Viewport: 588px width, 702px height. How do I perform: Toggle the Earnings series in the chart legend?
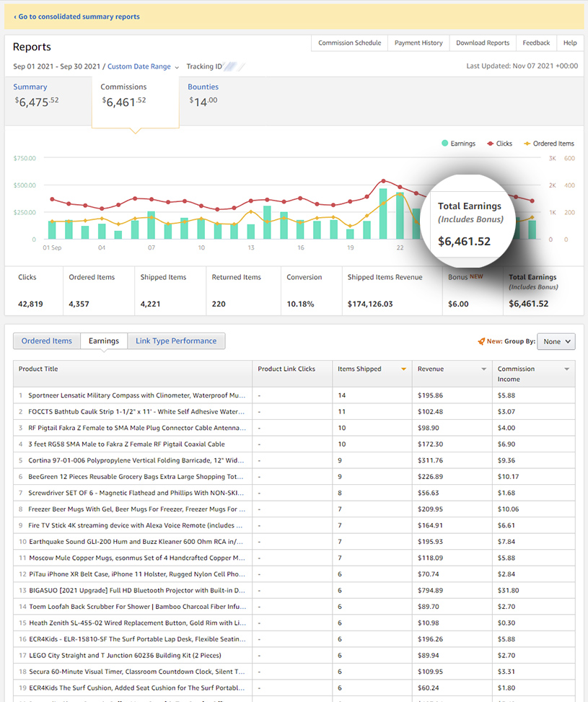click(x=458, y=144)
